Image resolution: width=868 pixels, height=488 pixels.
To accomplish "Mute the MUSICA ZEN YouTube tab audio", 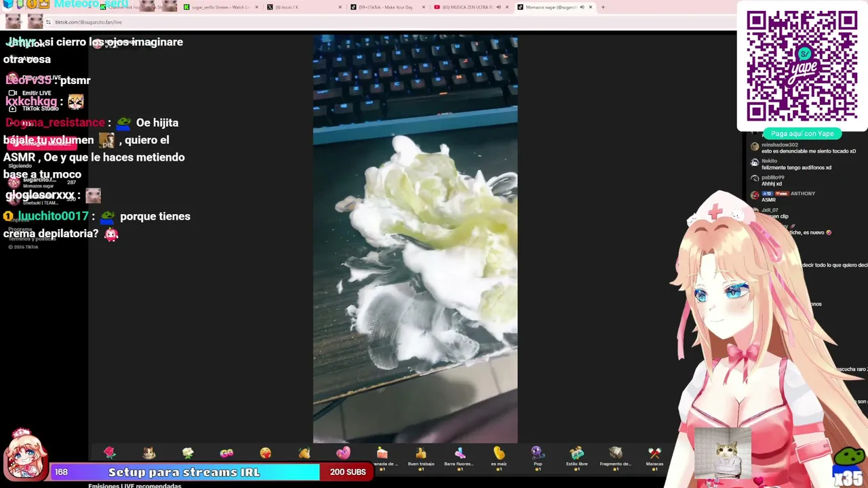I will coord(498,7).
